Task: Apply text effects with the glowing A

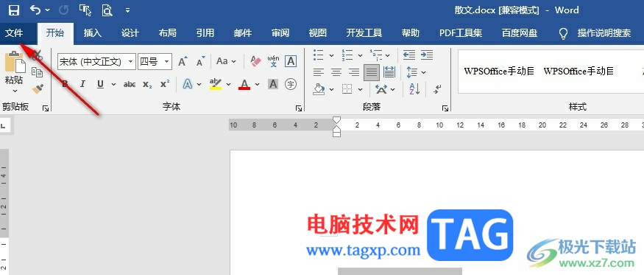Action: 188,84
